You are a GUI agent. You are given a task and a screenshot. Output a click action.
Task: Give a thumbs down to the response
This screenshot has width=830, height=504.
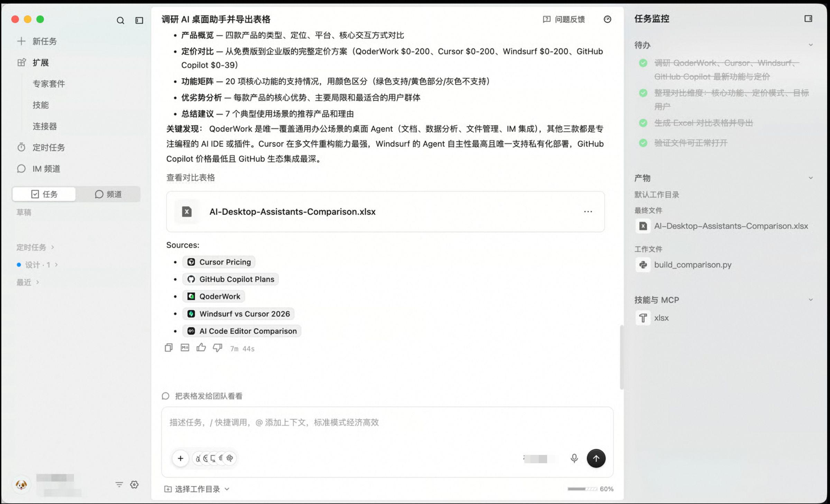(x=218, y=348)
